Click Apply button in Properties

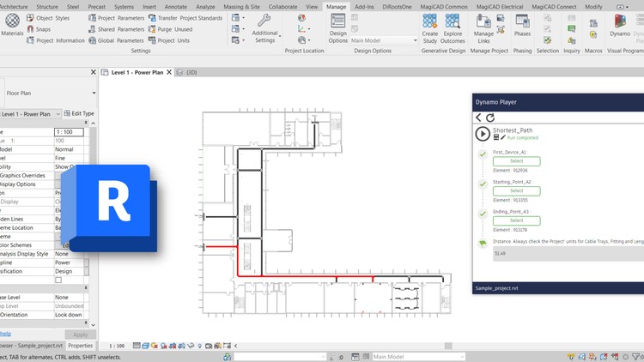[81, 335]
